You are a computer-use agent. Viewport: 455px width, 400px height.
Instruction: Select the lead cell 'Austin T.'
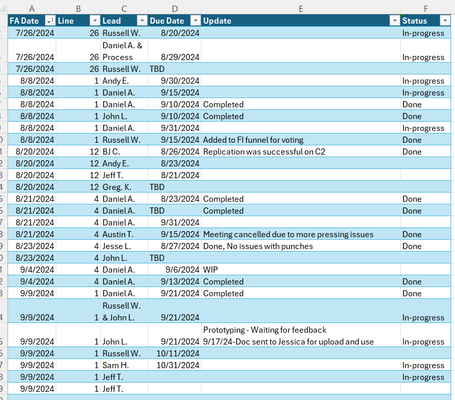pyautogui.click(x=124, y=234)
